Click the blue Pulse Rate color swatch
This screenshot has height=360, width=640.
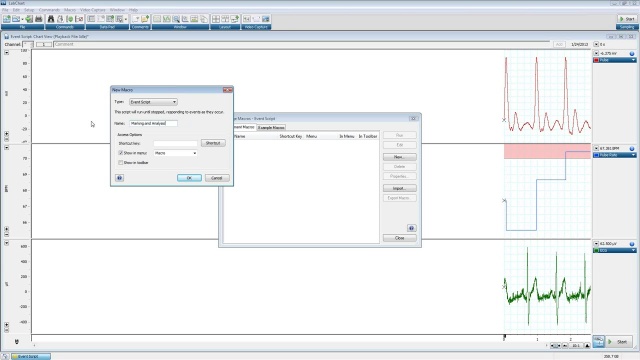point(596,155)
